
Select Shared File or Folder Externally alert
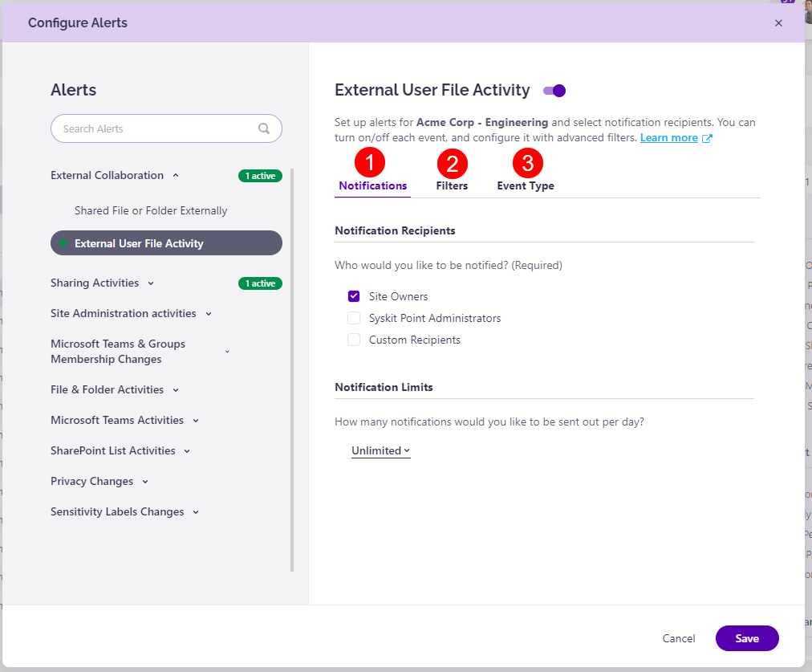152,210
